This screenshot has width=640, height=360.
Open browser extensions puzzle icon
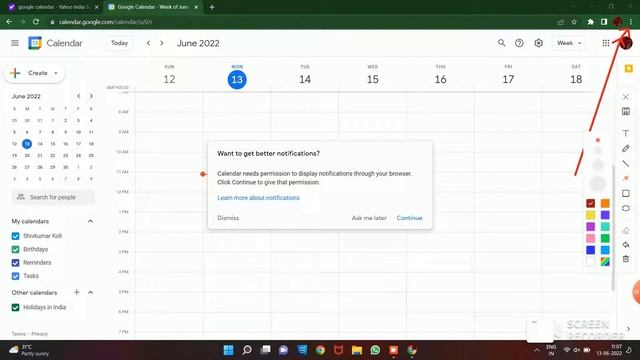[590, 22]
